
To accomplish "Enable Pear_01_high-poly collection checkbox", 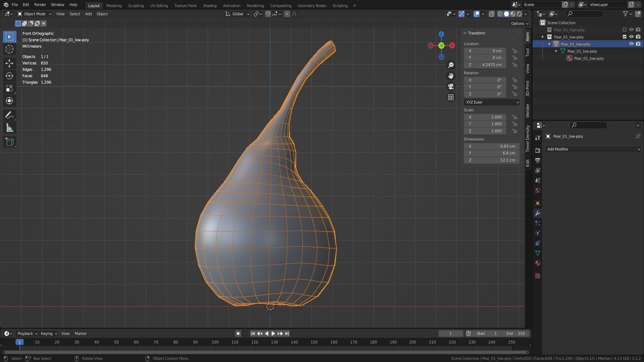I will coord(625,30).
